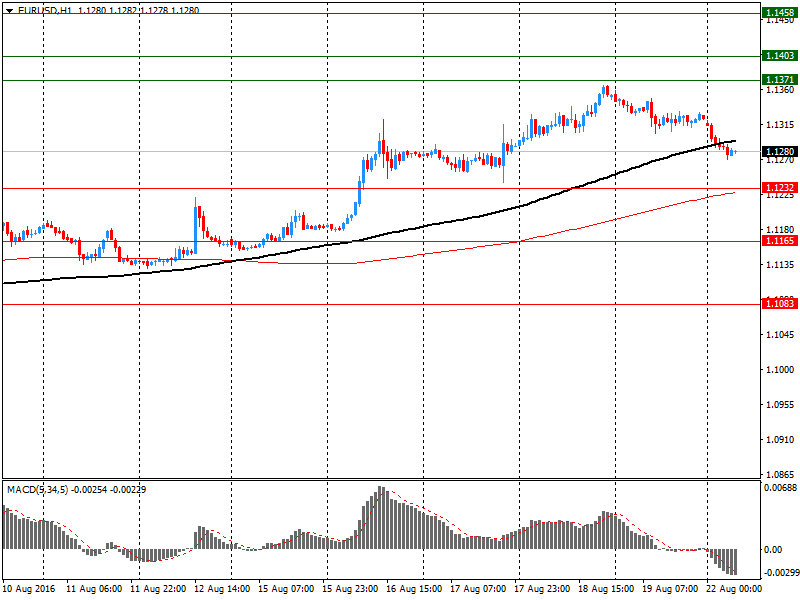Click the 16 Aug 15:00 time label
Image resolution: width=800 pixels, height=600 pixels.
point(414,589)
